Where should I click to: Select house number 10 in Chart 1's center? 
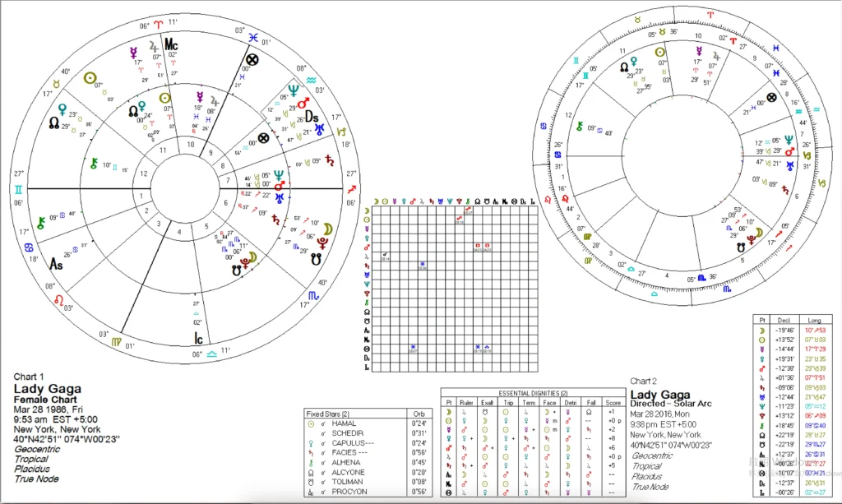(x=190, y=145)
